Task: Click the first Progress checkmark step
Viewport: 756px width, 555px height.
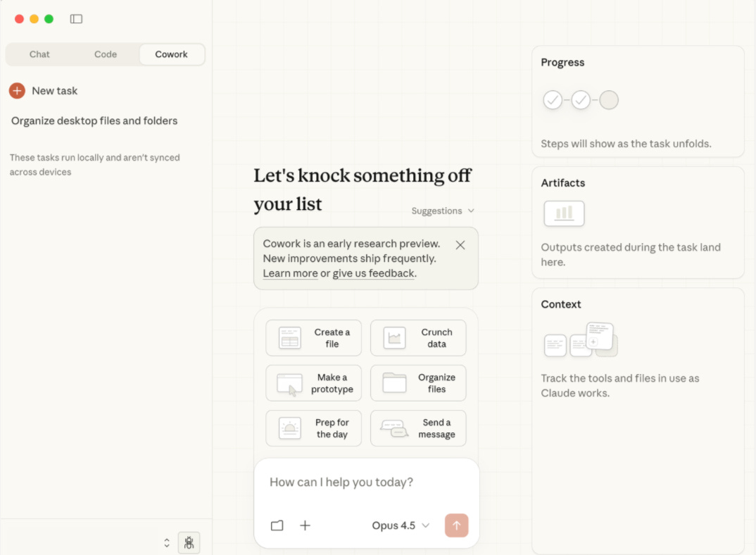Action: pos(553,100)
